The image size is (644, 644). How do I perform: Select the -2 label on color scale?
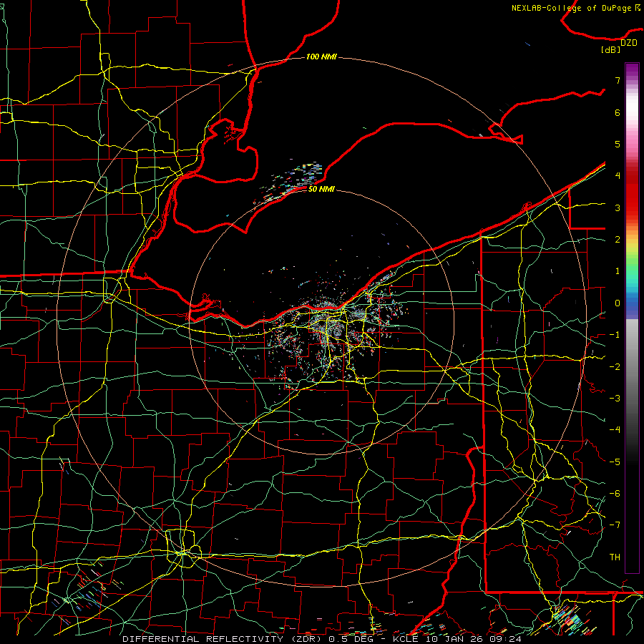click(x=615, y=366)
